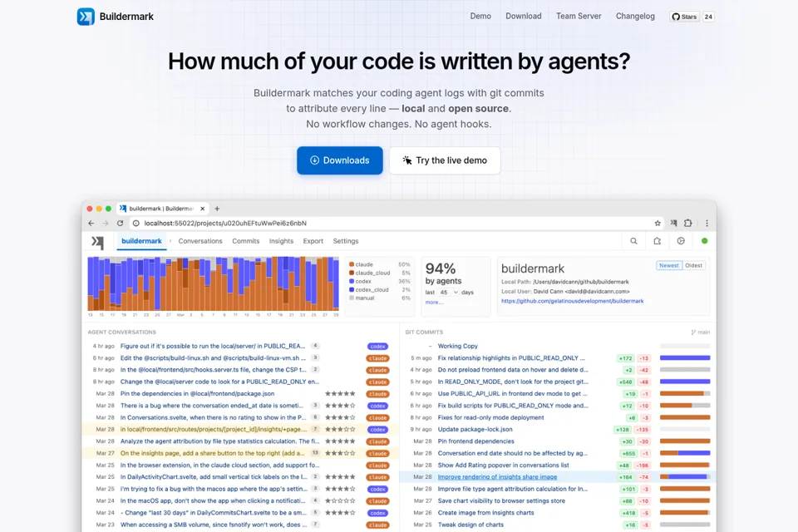Switch to the Commits tab
798x532 pixels.
pyautogui.click(x=246, y=241)
